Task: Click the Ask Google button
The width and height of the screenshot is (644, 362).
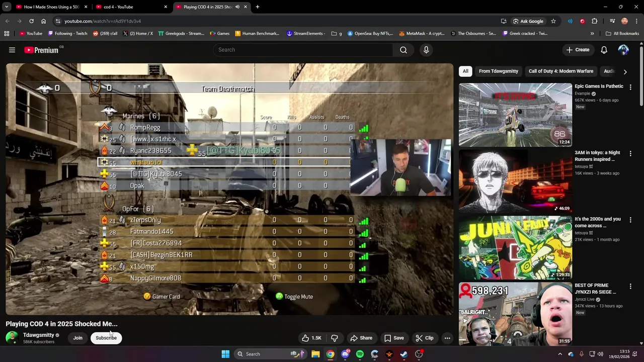Action: tap(528, 21)
